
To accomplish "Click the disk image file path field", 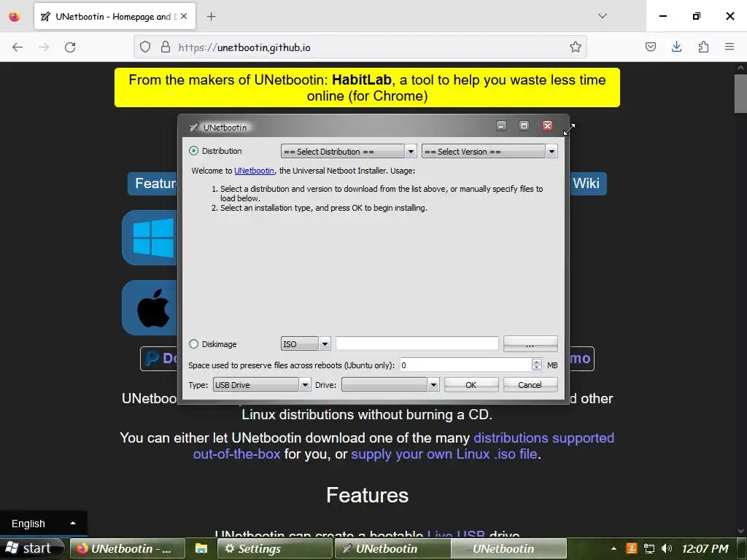I will pos(417,343).
